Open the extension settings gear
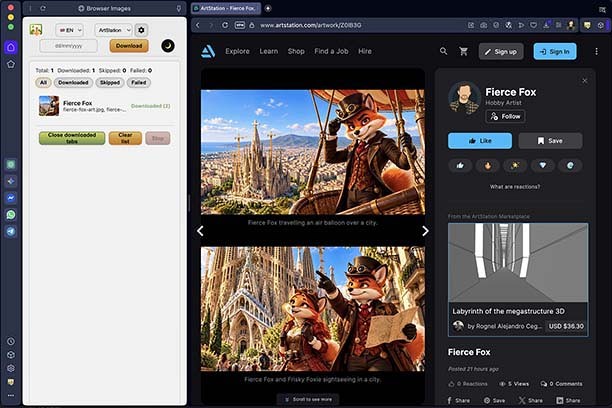Viewport: 612px width, 408px height. tap(141, 30)
